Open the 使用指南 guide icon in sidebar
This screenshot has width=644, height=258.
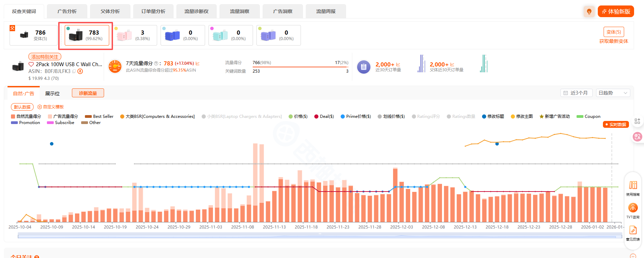(633, 185)
